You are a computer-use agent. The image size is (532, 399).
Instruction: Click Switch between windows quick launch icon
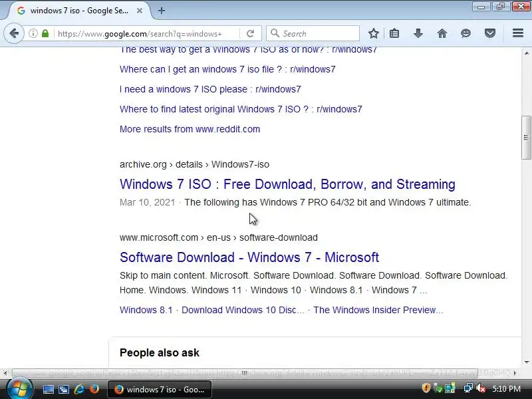pyautogui.click(x=63, y=389)
